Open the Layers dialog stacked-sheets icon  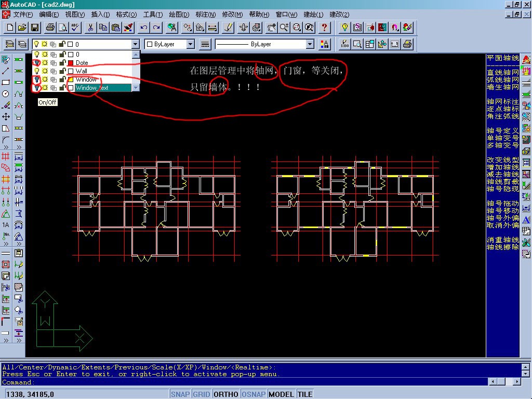(x=22, y=44)
